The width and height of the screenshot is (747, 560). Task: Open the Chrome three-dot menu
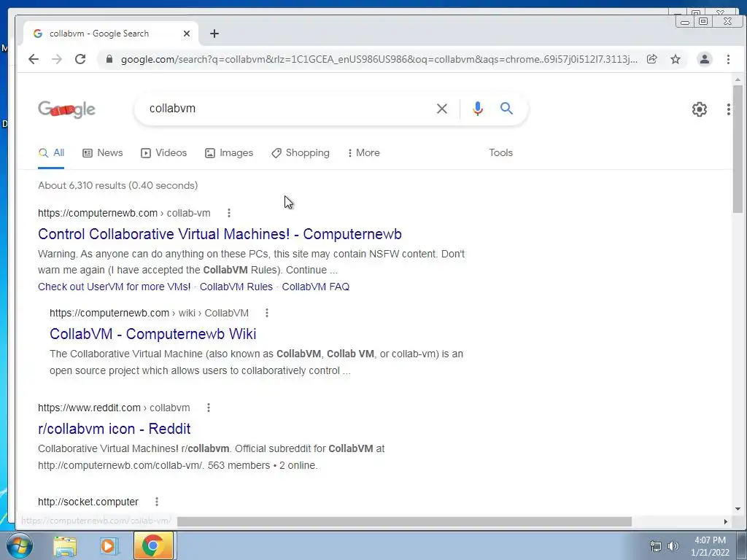728,59
